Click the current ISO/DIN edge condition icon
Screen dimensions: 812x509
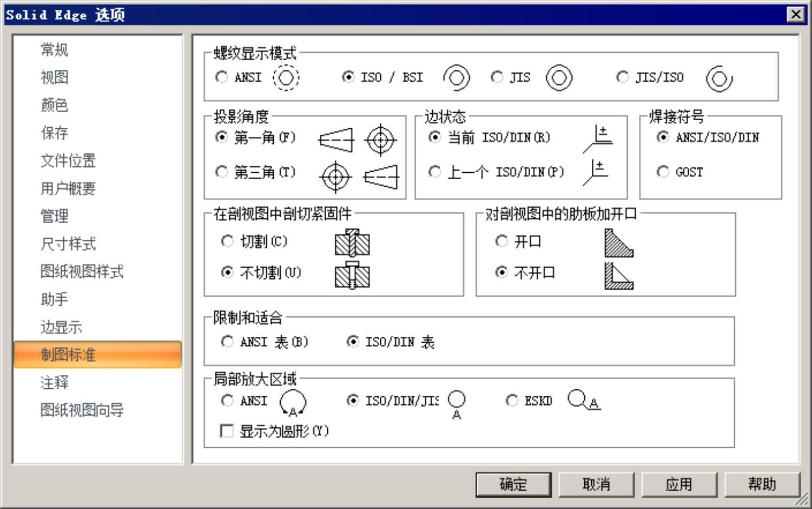(598, 139)
